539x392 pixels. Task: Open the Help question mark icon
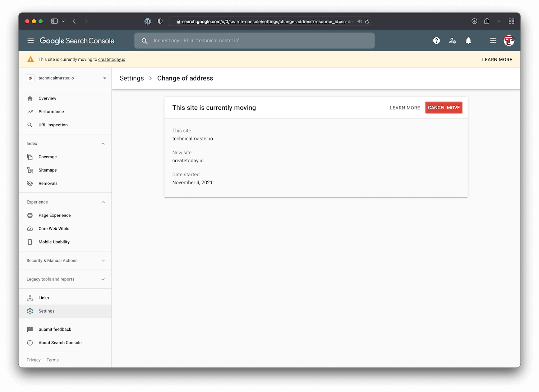click(x=437, y=41)
